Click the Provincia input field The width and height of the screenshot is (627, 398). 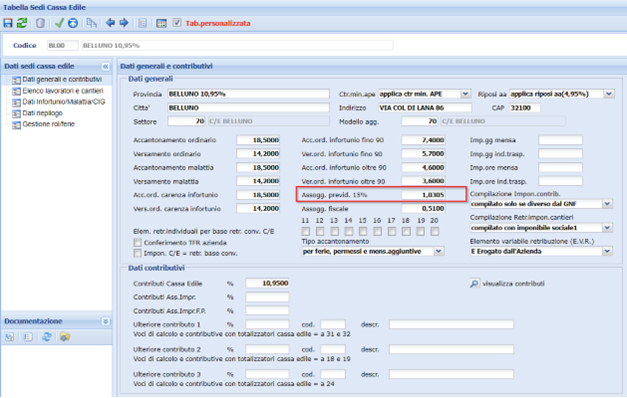[x=248, y=94]
